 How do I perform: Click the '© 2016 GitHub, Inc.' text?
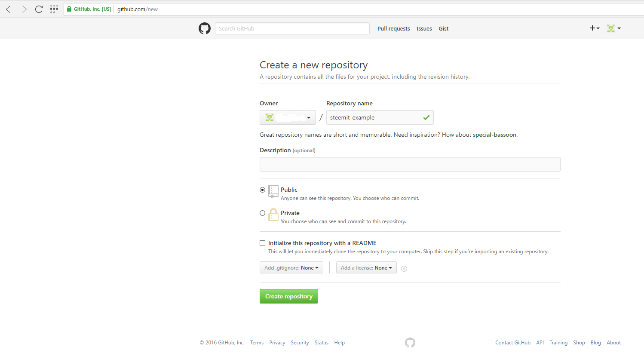click(222, 343)
